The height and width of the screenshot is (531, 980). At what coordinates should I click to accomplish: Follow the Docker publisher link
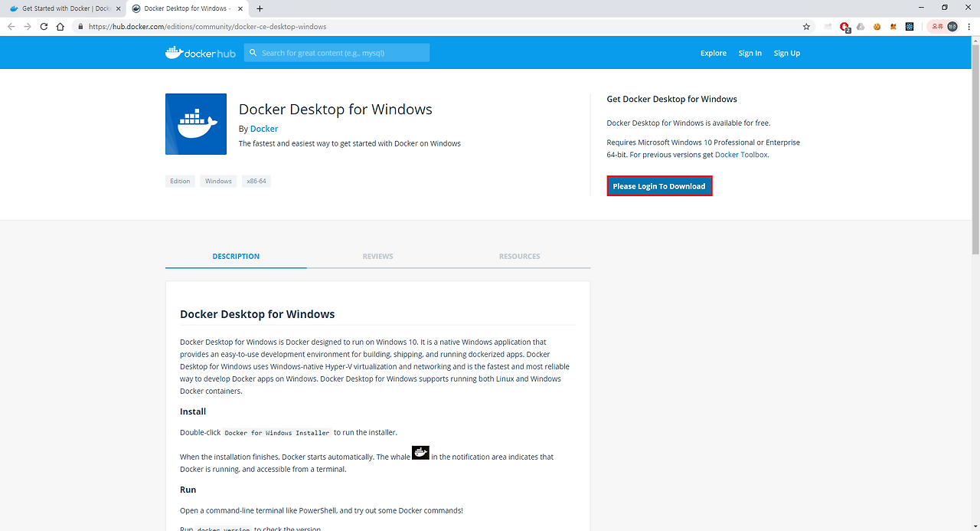[x=263, y=128]
